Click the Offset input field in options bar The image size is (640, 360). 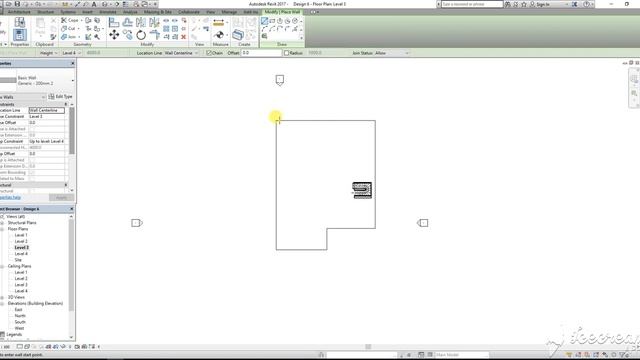point(261,53)
